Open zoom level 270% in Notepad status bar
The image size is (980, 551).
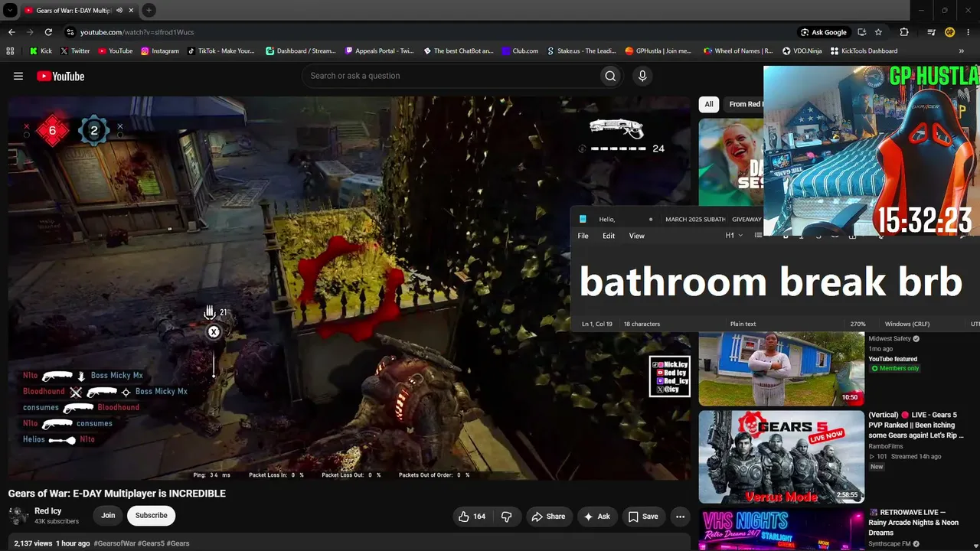coord(857,324)
